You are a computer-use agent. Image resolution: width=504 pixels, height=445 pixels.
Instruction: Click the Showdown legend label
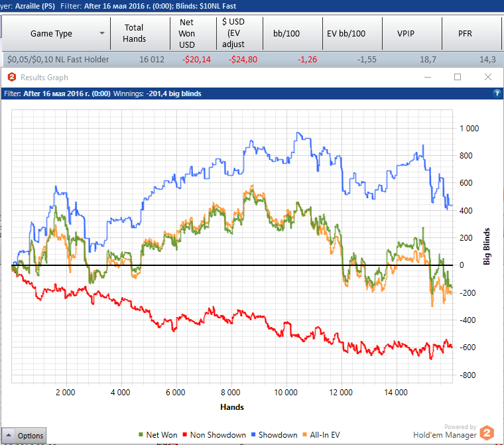[278, 434]
